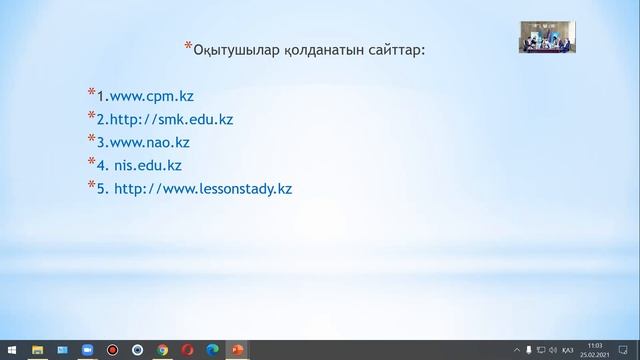
Task: Open Google Chrome from the taskbar
Action: point(162,350)
